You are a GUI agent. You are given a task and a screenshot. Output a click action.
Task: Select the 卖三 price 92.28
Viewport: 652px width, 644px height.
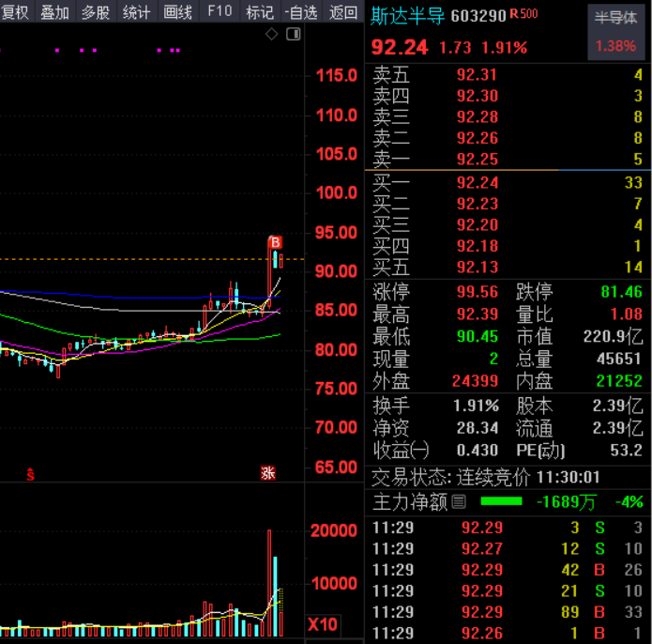[x=477, y=117]
